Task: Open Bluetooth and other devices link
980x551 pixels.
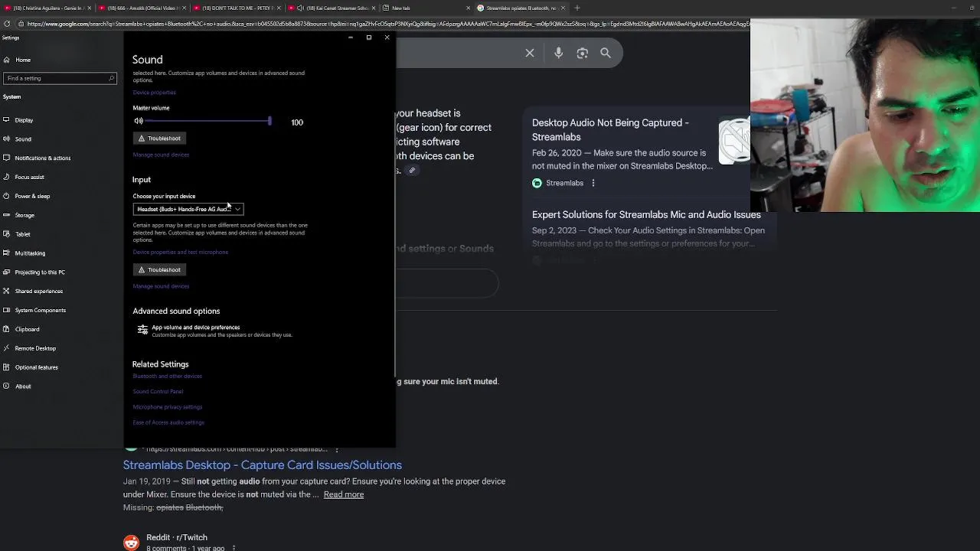Action: (167, 377)
